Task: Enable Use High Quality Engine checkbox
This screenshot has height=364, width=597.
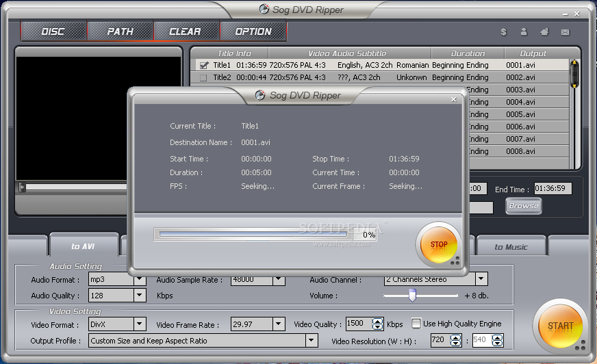Action: click(416, 324)
